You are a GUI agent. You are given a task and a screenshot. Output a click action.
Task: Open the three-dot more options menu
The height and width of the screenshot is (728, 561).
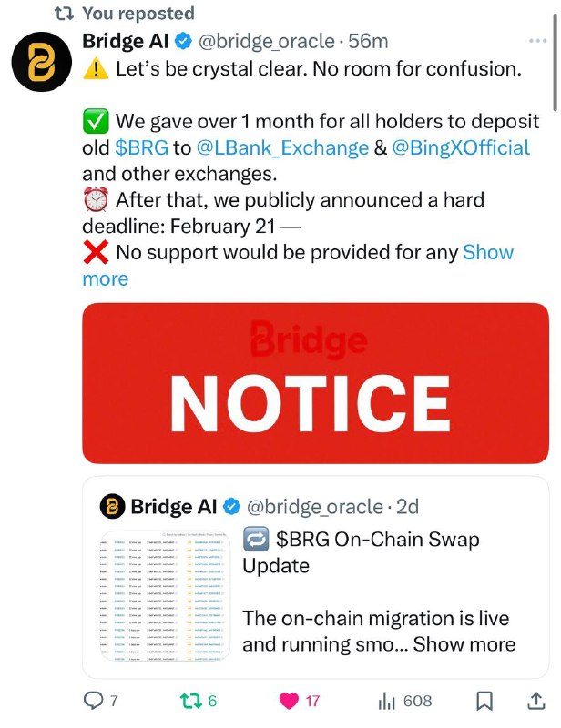point(537,41)
